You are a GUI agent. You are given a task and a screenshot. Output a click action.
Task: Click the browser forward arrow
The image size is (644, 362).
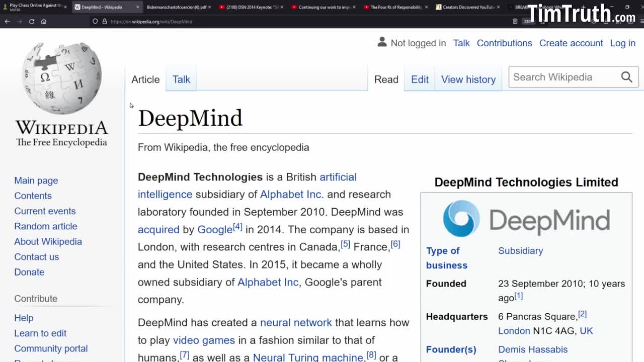[x=20, y=22]
